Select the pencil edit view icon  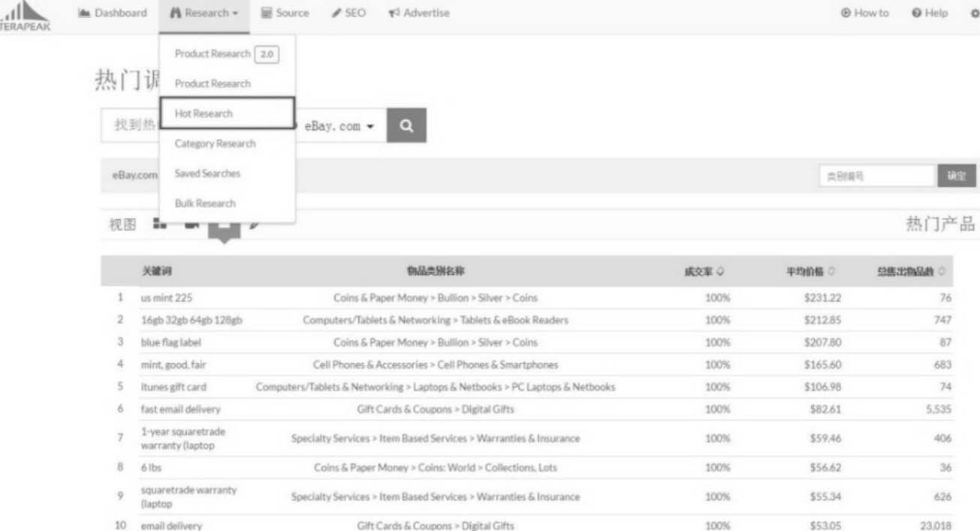coord(255,225)
